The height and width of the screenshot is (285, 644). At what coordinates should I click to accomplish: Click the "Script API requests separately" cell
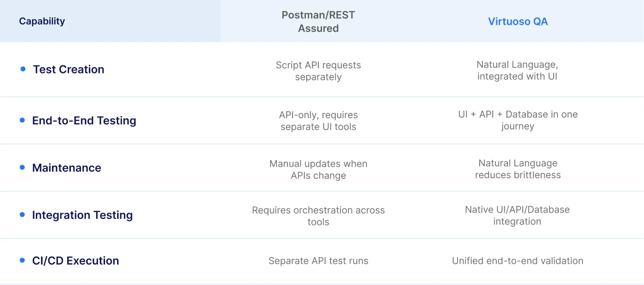[318, 71]
